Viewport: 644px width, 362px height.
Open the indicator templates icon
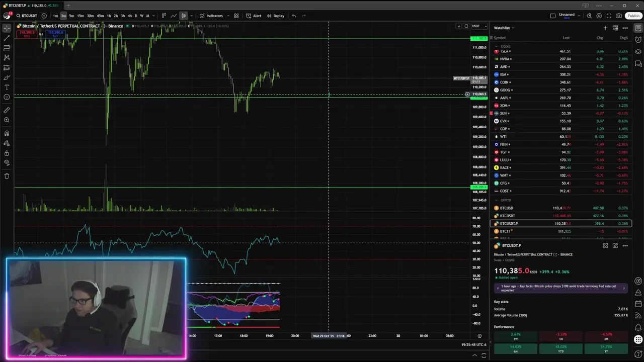coord(236,16)
